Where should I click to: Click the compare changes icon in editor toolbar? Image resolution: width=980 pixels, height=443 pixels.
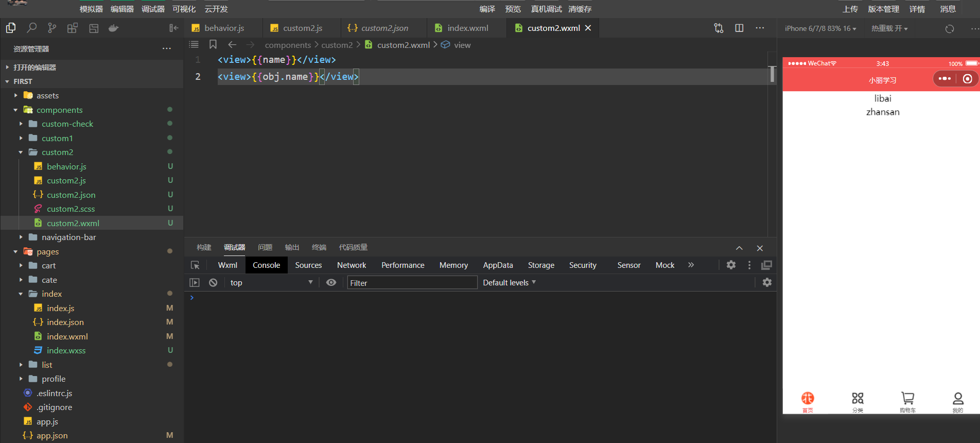pos(719,28)
